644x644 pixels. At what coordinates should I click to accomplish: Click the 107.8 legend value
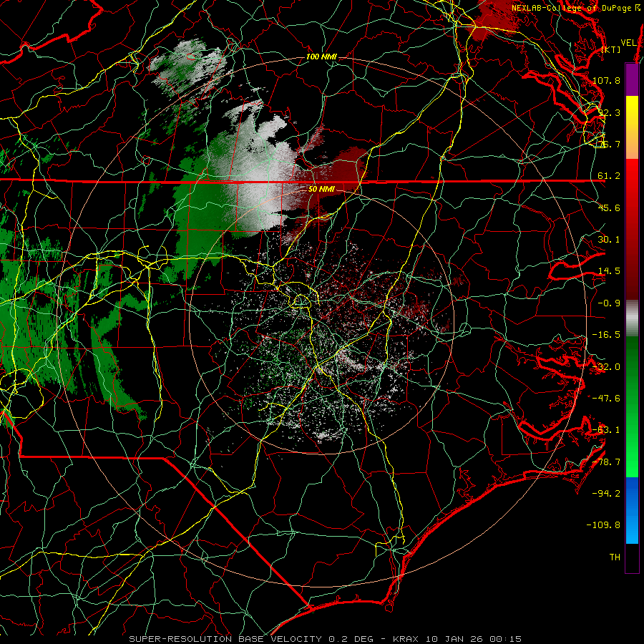(606, 80)
